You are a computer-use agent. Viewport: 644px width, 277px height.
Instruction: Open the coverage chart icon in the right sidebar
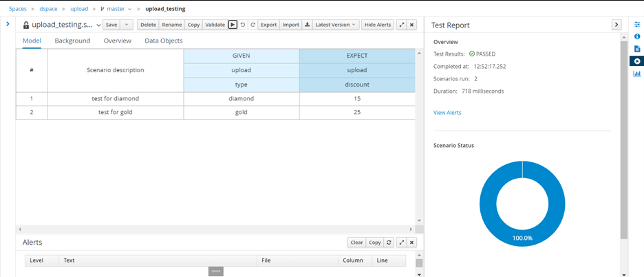[x=637, y=74]
